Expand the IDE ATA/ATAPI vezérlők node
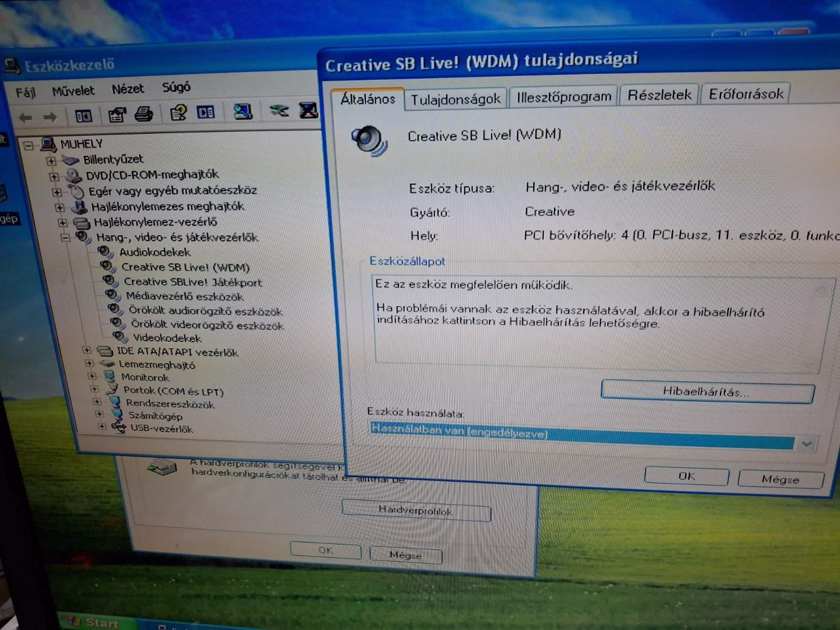This screenshot has width=840, height=630. (x=87, y=350)
